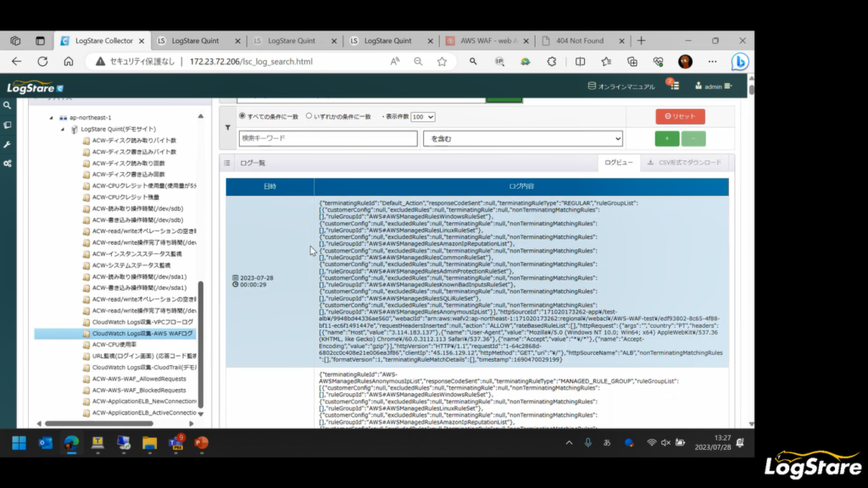Open browser extensions puzzle icon

coord(551,61)
